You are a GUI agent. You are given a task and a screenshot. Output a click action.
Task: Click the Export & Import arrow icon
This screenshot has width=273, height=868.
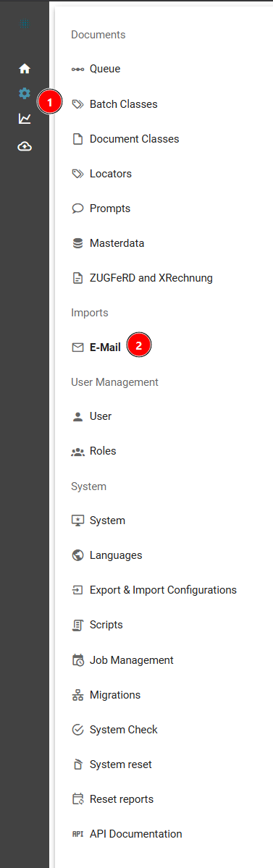pyautogui.click(x=78, y=590)
